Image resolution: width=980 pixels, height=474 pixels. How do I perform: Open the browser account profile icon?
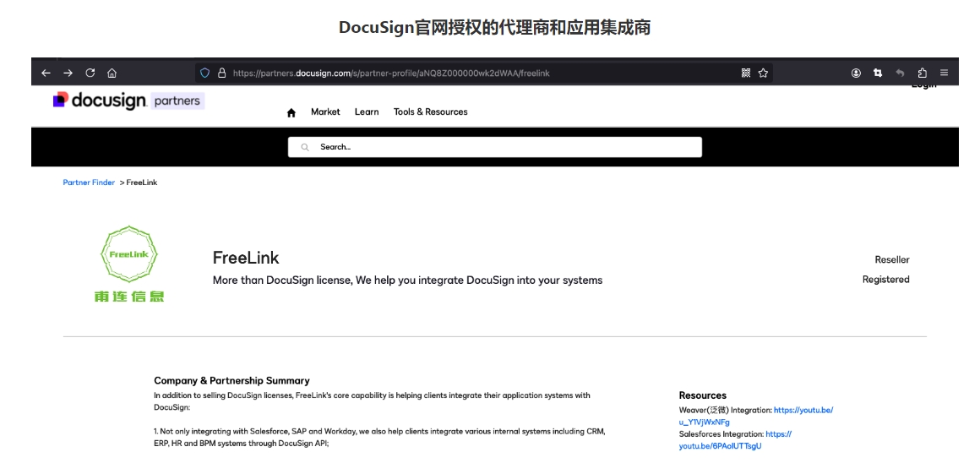tap(856, 74)
